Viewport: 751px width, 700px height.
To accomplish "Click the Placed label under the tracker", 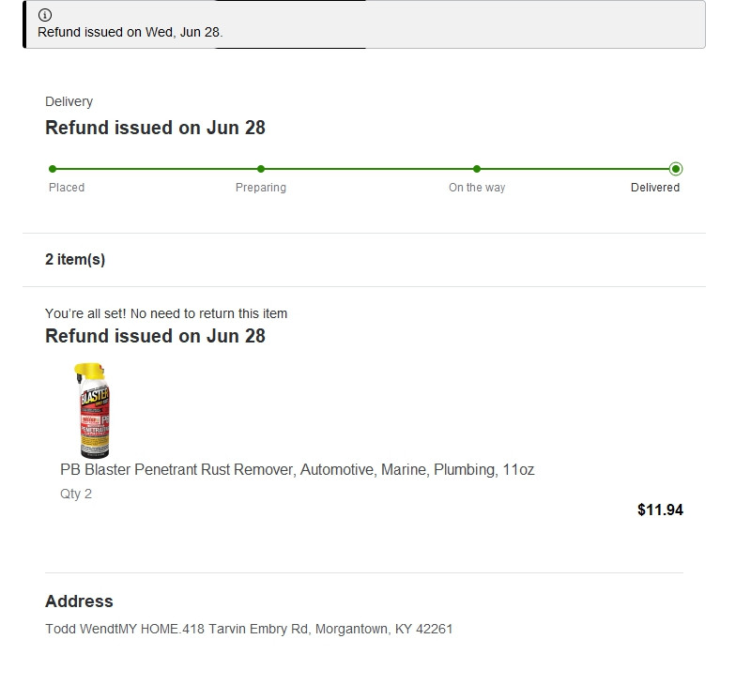I will (x=67, y=188).
